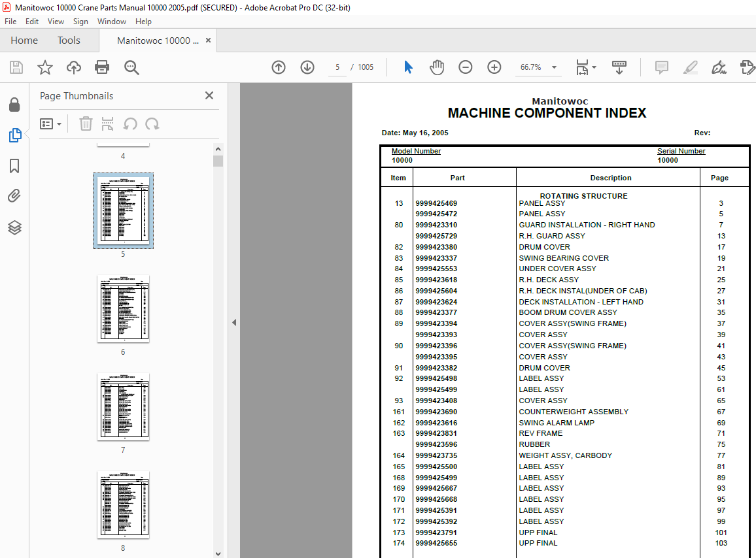This screenshot has width=756, height=558.
Task: Click the WEIGHT ASSY, CARBODY entry
Action: pyautogui.click(x=566, y=455)
